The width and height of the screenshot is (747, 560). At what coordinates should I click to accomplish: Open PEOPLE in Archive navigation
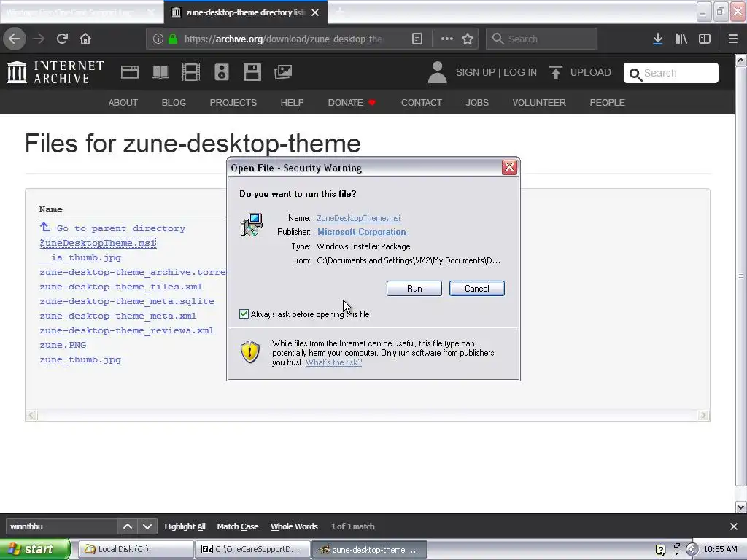tap(607, 102)
